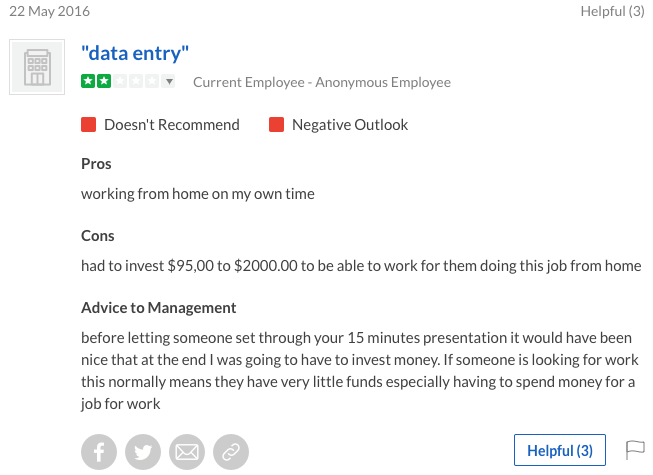Click the Cons heading

[98, 236]
